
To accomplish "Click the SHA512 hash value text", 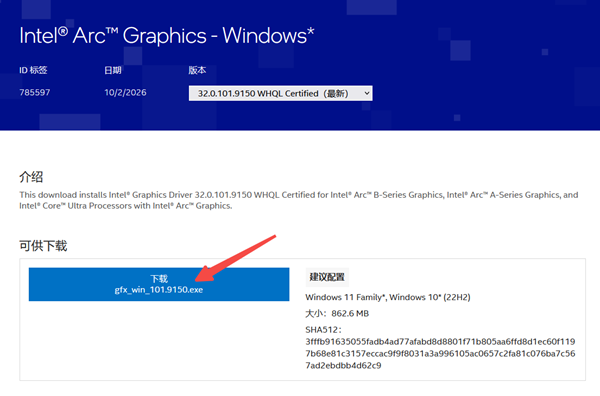I will coord(440,354).
